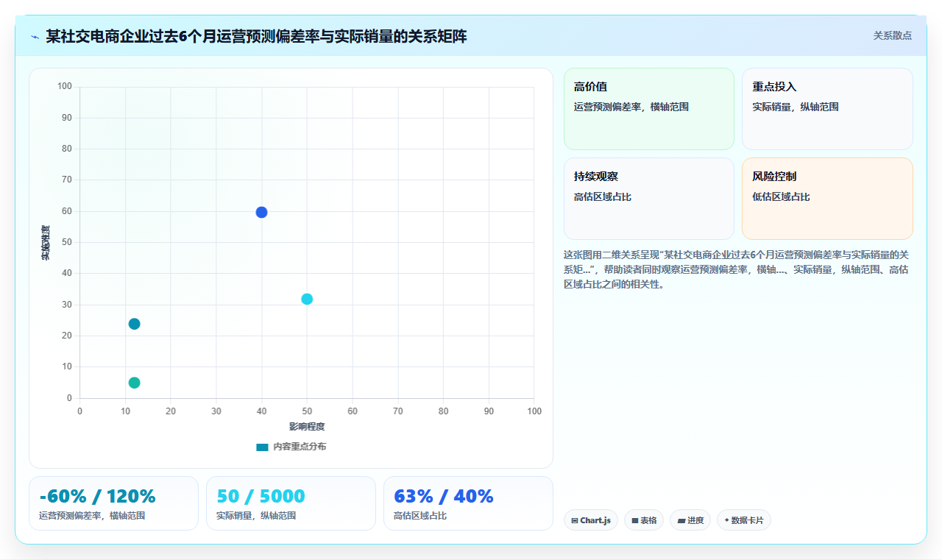Click the 高估区域占比 text in 持续观察 card
This screenshot has height=560, width=942.
pos(603,197)
